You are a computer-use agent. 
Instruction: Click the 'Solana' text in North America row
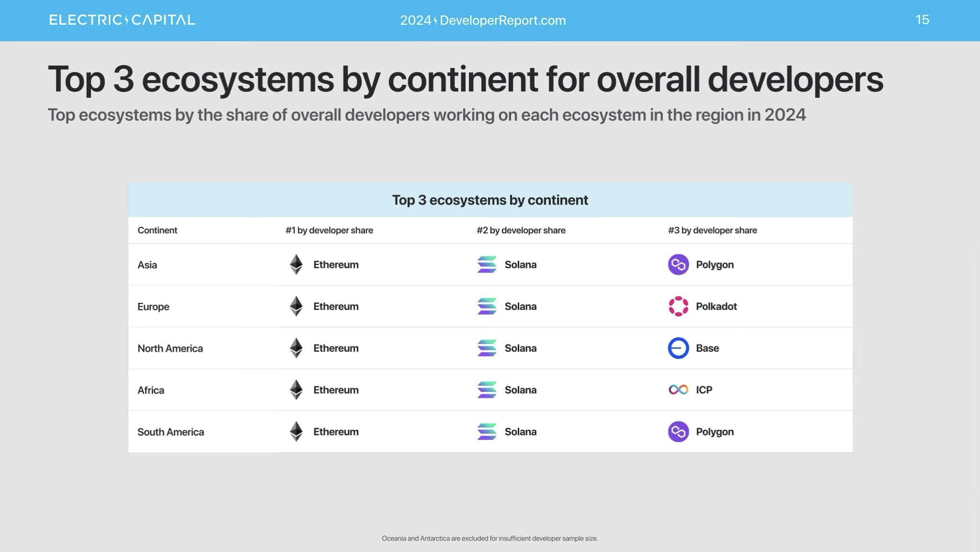(x=521, y=348)
